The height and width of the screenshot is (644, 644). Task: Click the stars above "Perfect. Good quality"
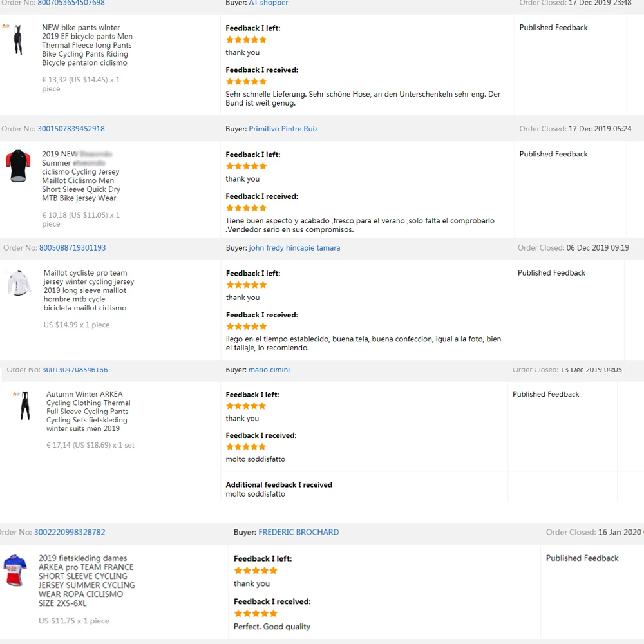[256, 614]
